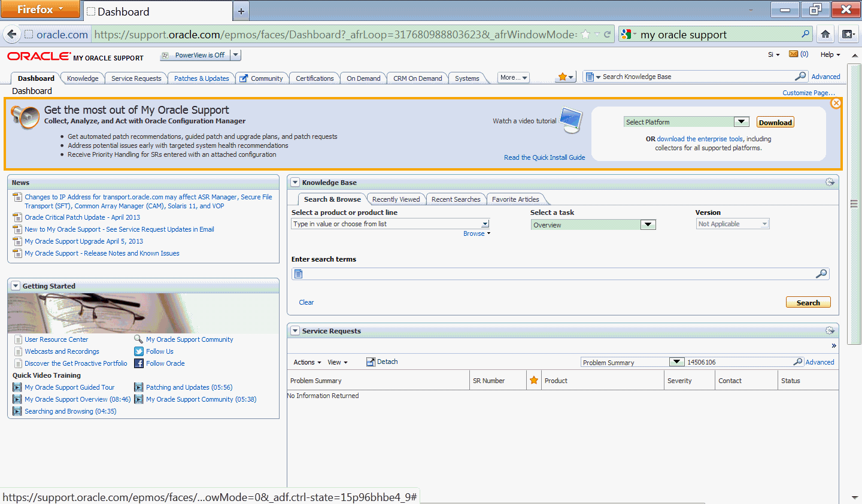The image size is (862, 504).
Task: Open Problem Summary filter dropdown
Action: click(632, 362)
